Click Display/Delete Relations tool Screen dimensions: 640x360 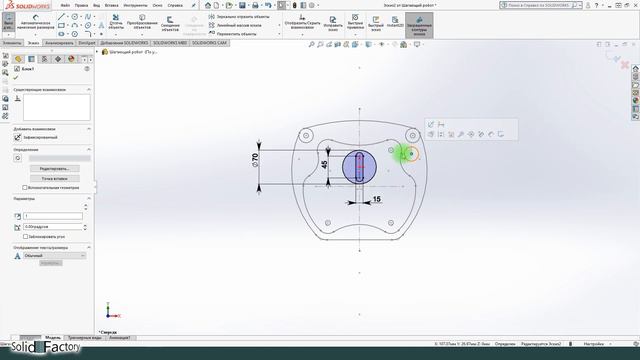[302, 22]
